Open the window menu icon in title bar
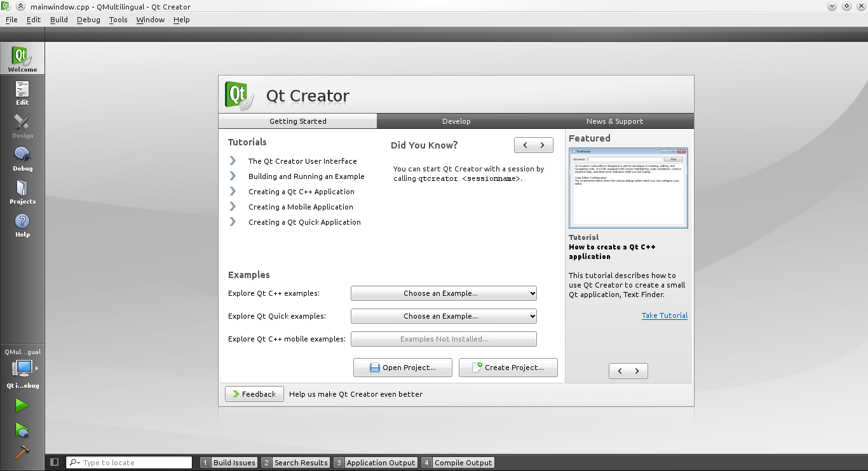Screen dimensions: 868x471 tap(6, 6)
